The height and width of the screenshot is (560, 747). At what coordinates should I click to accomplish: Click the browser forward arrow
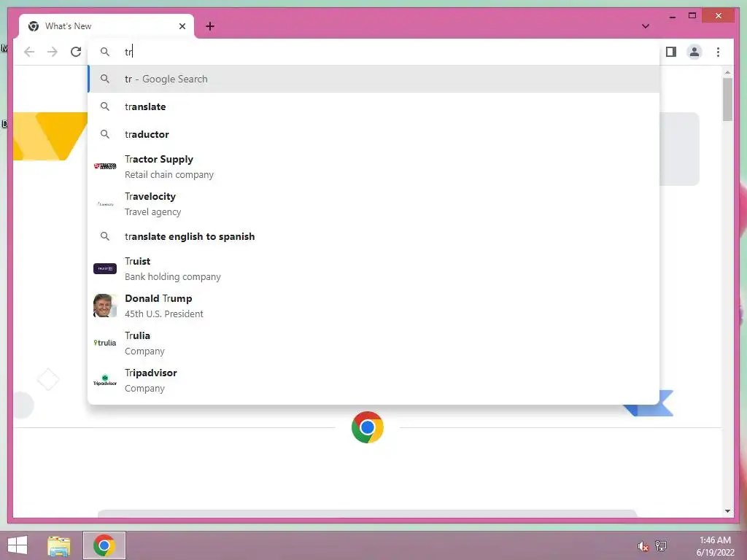pos(53,52)
